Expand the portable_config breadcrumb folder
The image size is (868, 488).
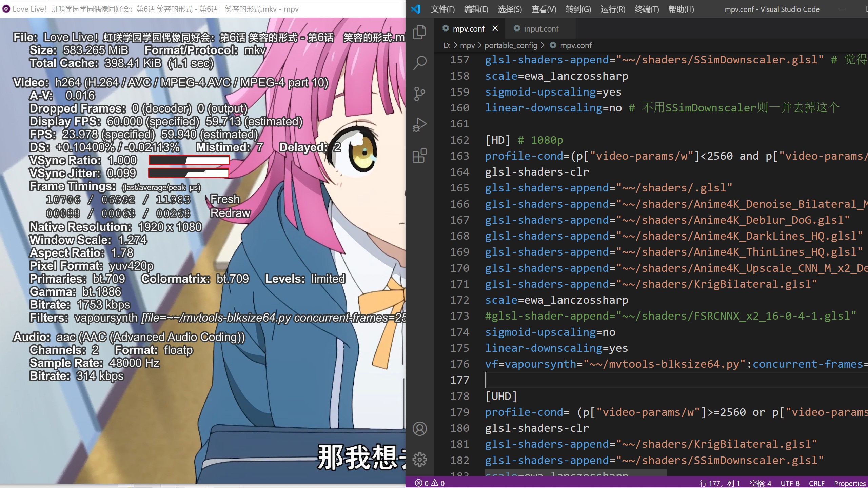click(511, 45)
